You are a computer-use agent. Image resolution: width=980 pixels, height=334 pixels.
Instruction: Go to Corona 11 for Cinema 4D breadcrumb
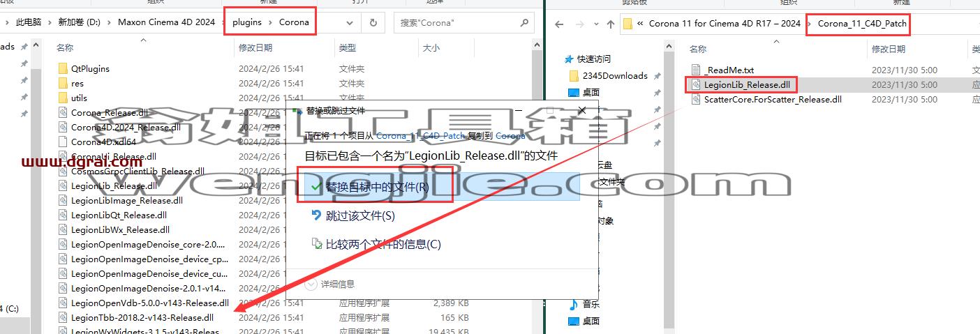point(725,23)
